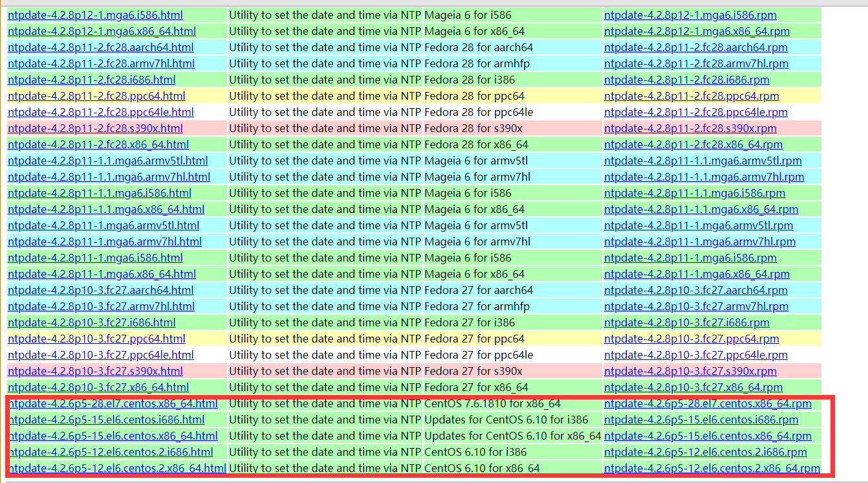Open ntpdate-4.2.8p10-3.fc27.armv7hl.html link
Screen dimensions: 868x483
(x=101, y=306)
